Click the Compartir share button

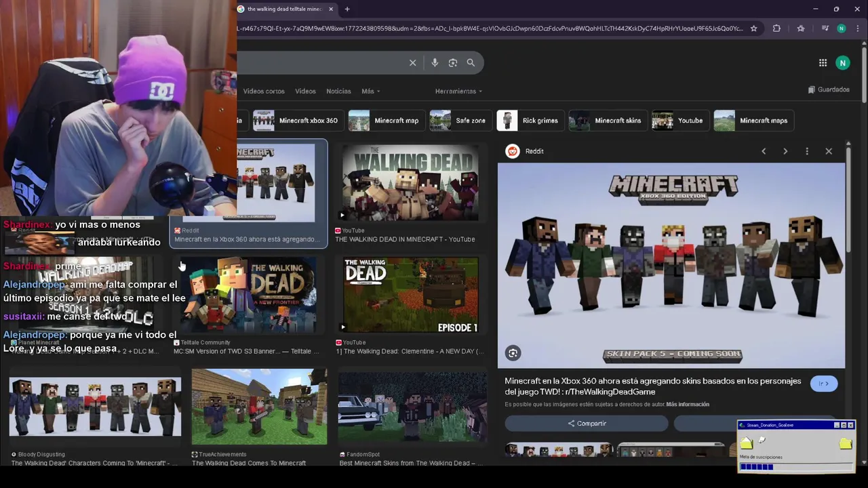pos(587,424)
